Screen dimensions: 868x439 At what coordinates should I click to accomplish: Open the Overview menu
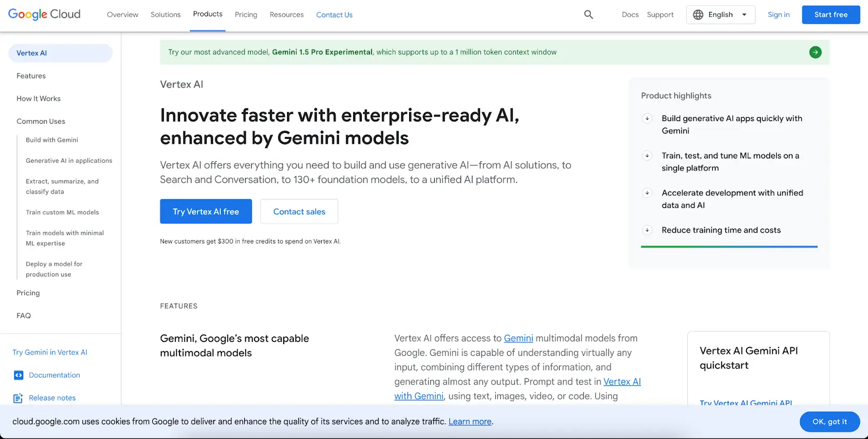(123, 15)
